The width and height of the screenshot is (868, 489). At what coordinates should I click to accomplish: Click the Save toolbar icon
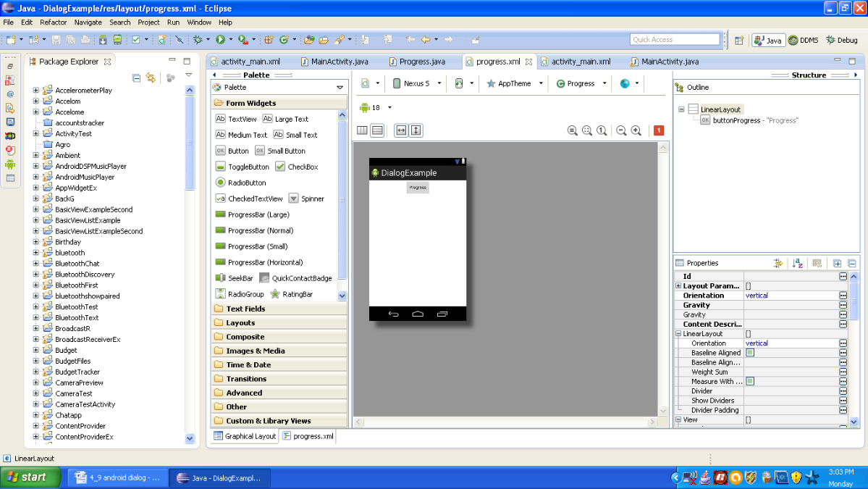[56, 39]
